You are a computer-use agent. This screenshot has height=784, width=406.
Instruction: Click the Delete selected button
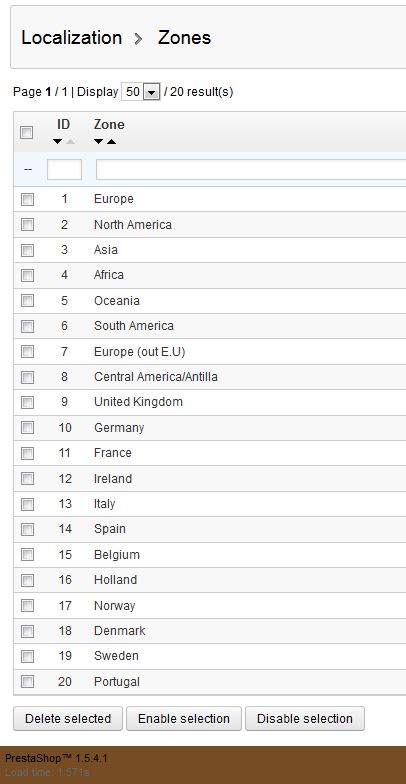tap(68, 718)
